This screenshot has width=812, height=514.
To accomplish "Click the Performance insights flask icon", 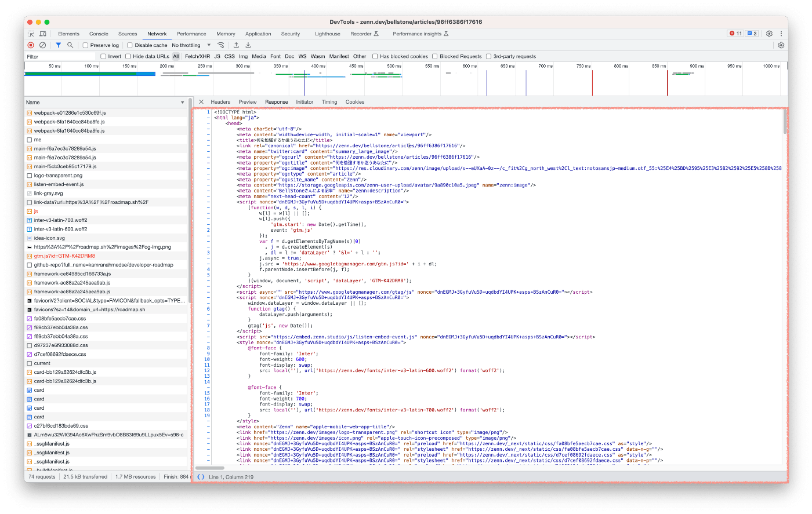I will click(x=446, y=34).
